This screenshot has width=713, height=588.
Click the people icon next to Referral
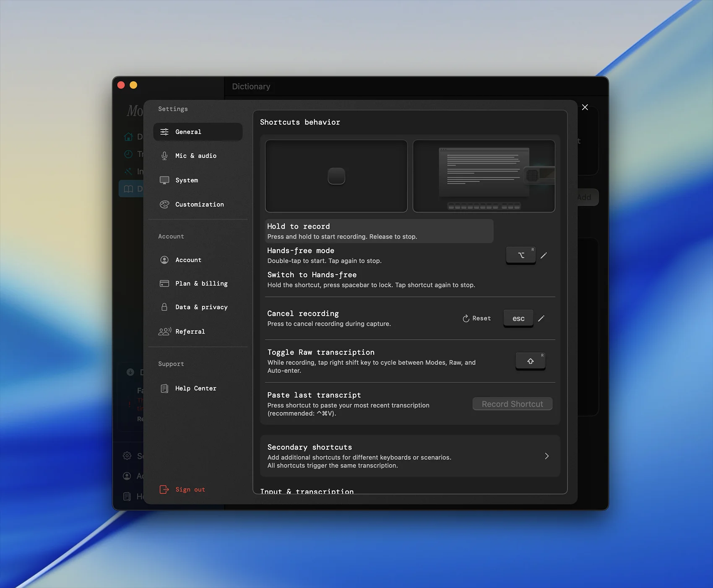pos(164,332)
